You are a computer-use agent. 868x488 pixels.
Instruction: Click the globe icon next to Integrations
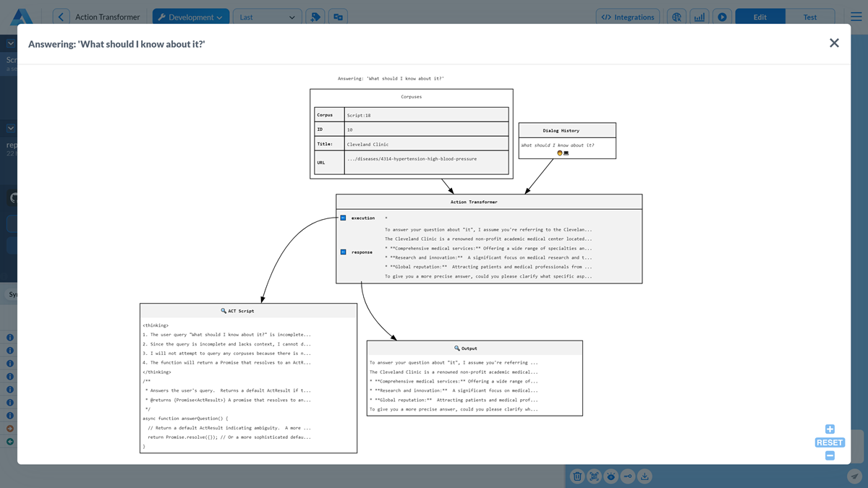pos(677,16)
